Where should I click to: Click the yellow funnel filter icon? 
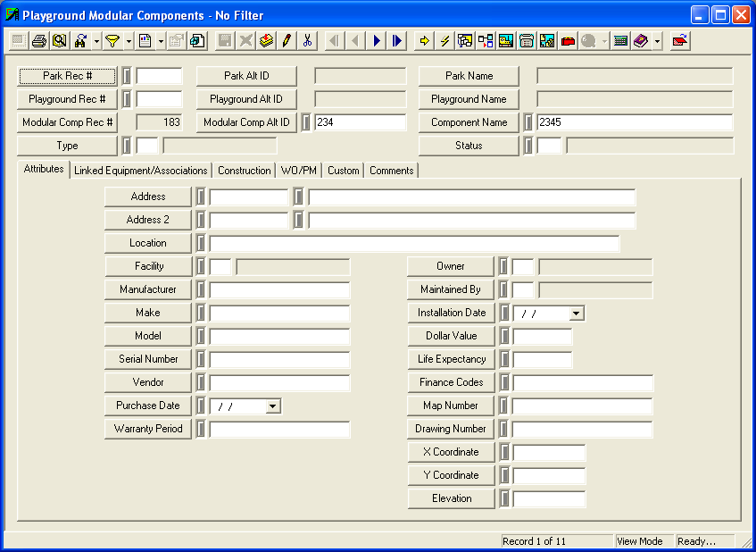point(112,41)
